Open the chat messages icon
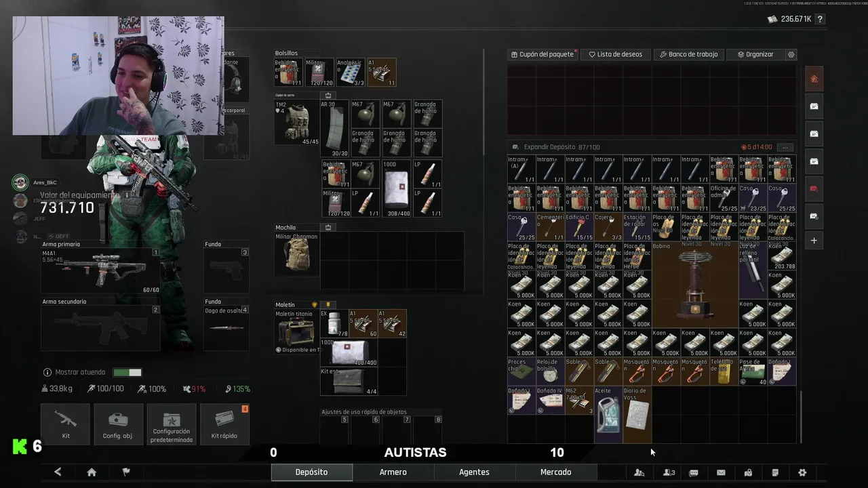Viewport: 868px width, 488px height. click(x=694, y=472)
